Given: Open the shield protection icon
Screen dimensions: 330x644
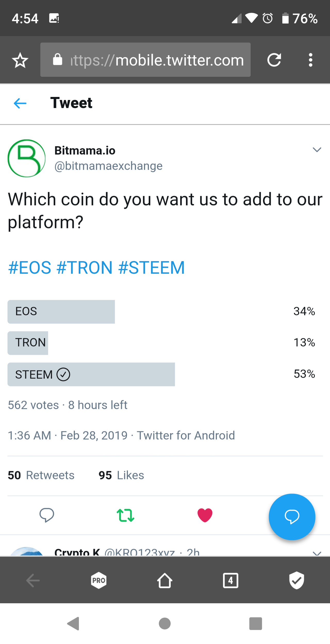Looking at the screenshot, I should point(296,580).
